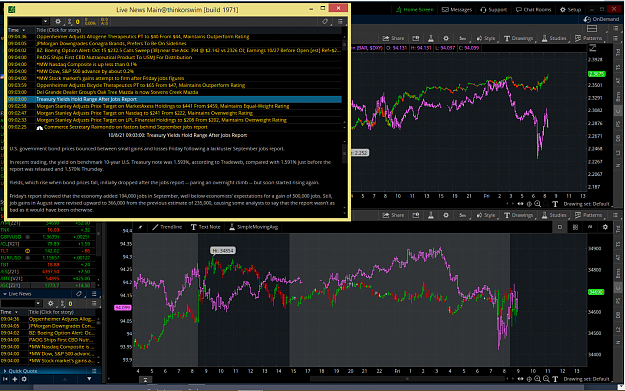The image size is (625, 391).
Task: Click the T text icon under lower chart
Action: (x=554, y=379)
